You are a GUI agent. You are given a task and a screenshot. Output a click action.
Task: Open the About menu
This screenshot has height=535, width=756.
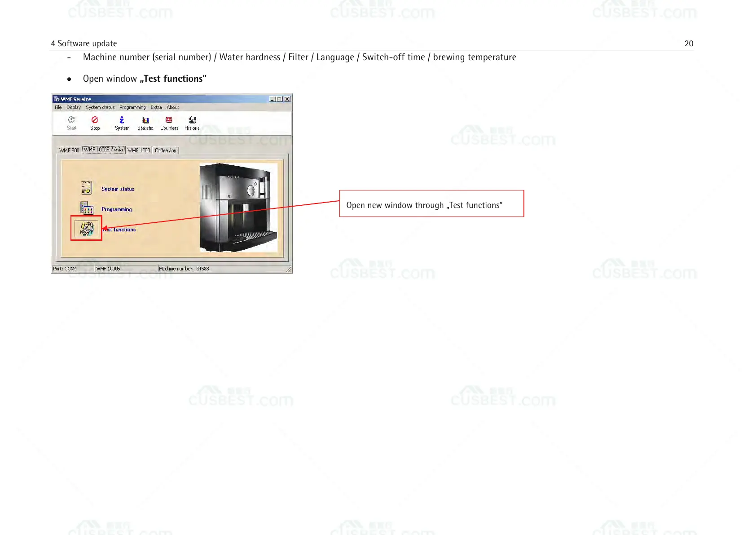pyautogui.click(x=173, y=107)
